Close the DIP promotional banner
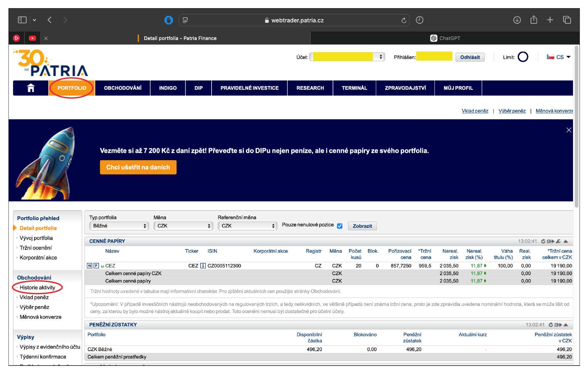Screen dimensions: 588x374 568,130
